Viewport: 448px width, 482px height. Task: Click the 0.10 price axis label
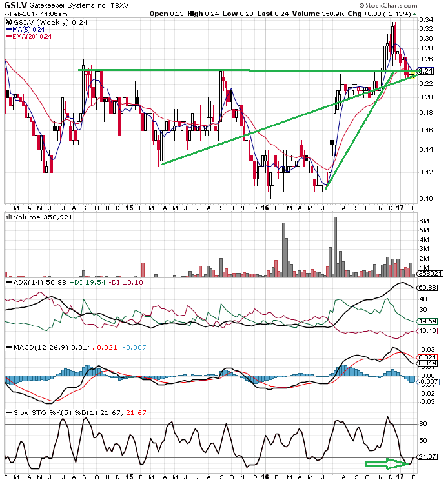pyautogui.click(x=426, y=198)
